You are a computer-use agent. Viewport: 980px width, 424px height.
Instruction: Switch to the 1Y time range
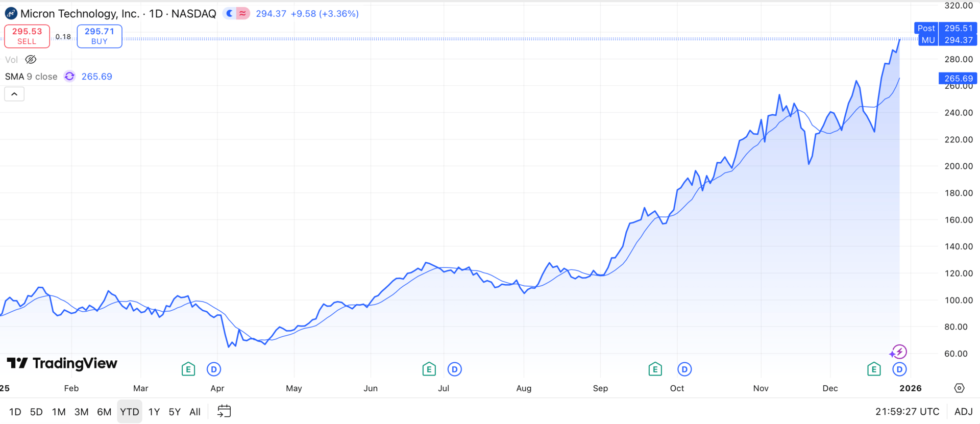pyautogui.click(x=154, y=412)
